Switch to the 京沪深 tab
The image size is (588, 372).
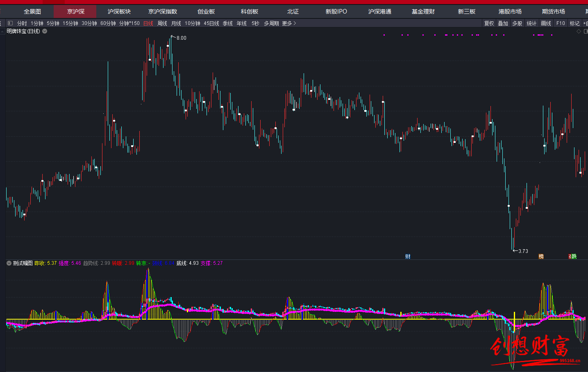[76, 11]
